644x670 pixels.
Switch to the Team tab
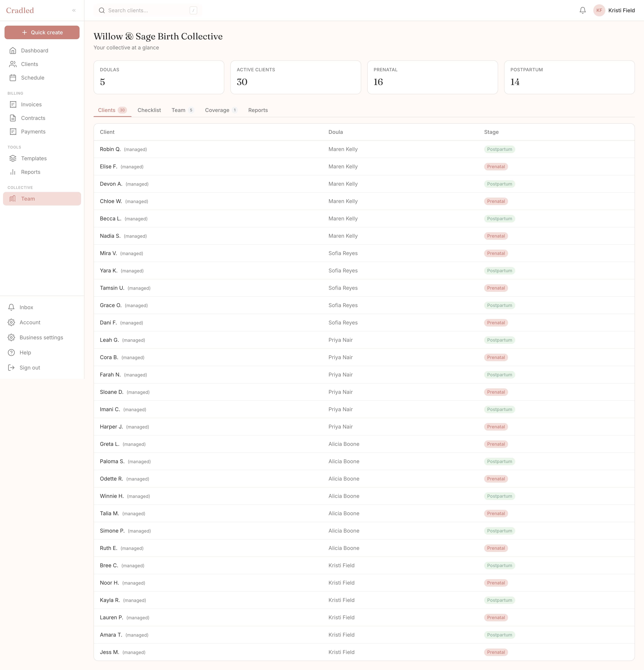point(183,110)
